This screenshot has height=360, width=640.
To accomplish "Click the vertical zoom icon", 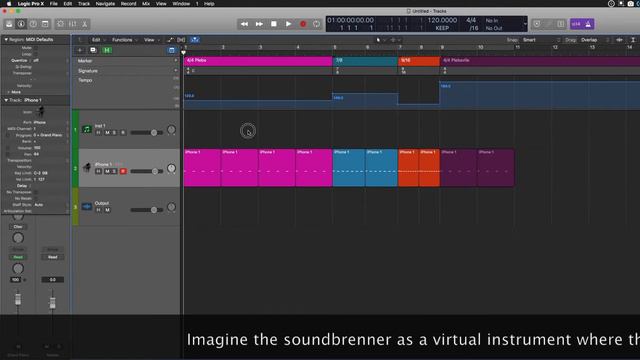I will click(633, 40).
